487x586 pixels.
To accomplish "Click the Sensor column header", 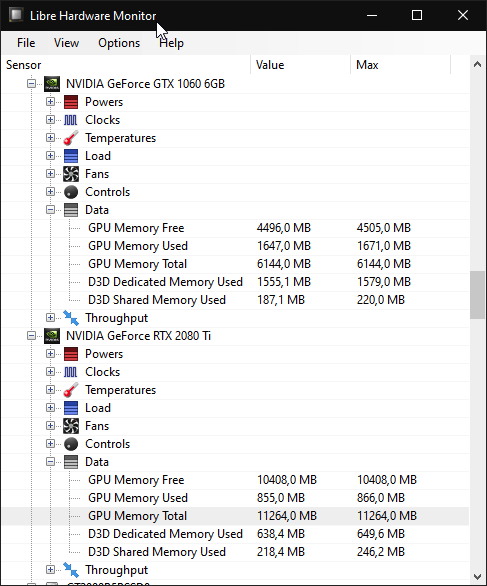I will 126,65.
